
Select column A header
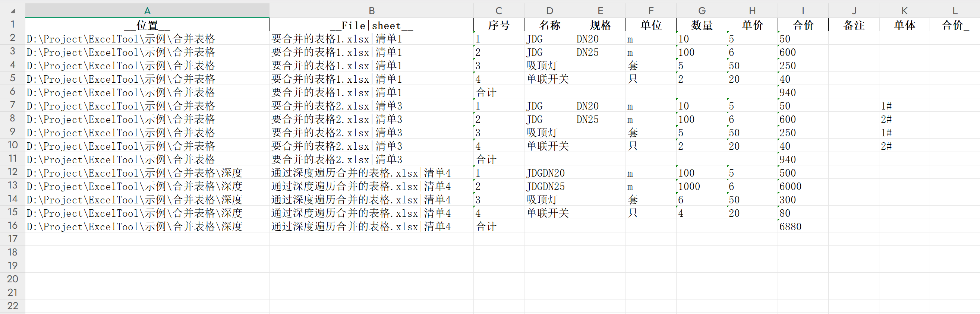[x=147, y=11]
